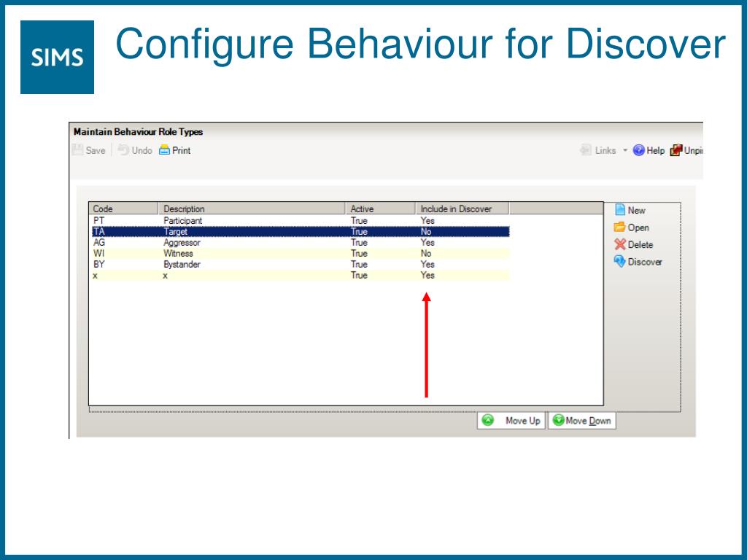Click the Undo arrow icon
The image size is (747, 560).
(x=123, y=150)
